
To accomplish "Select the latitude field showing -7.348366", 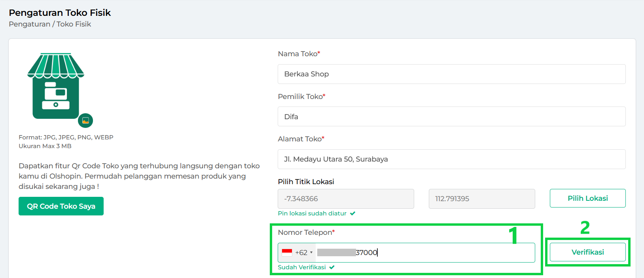I will [x=346, y=199].
